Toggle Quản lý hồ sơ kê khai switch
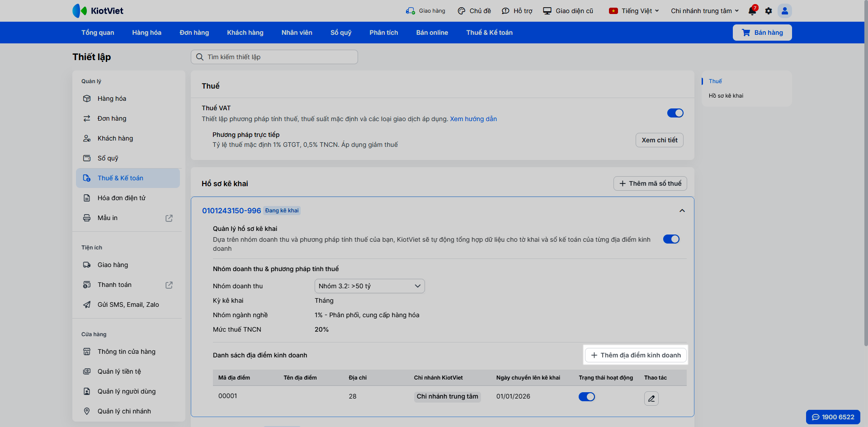The image size is (868, 427). [x=671, y=239]
